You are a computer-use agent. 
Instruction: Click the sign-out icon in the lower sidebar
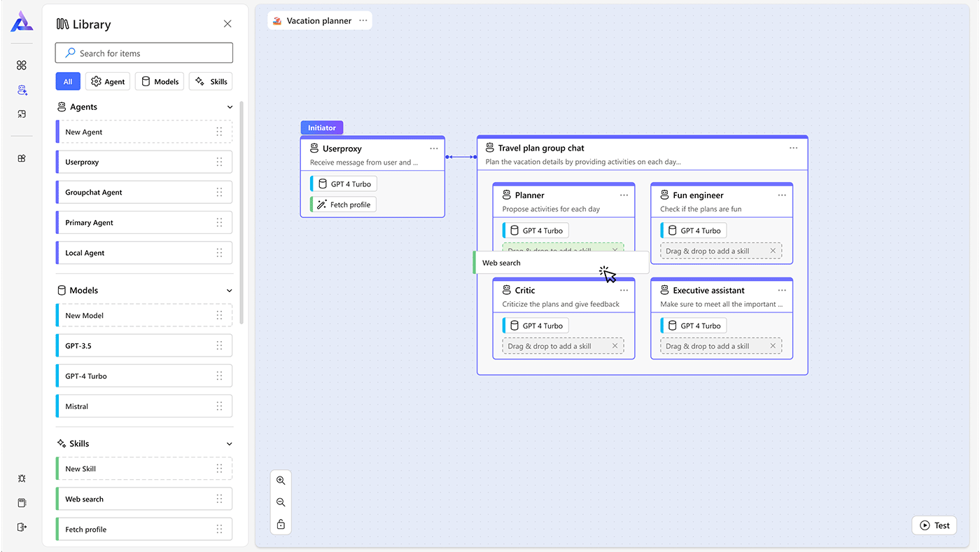coord(22,527)
